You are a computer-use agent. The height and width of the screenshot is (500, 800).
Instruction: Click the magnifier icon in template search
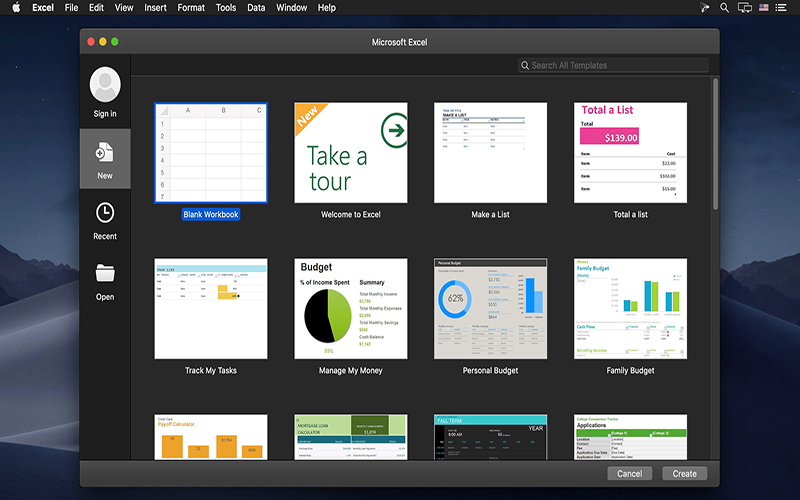click(524, 65)
